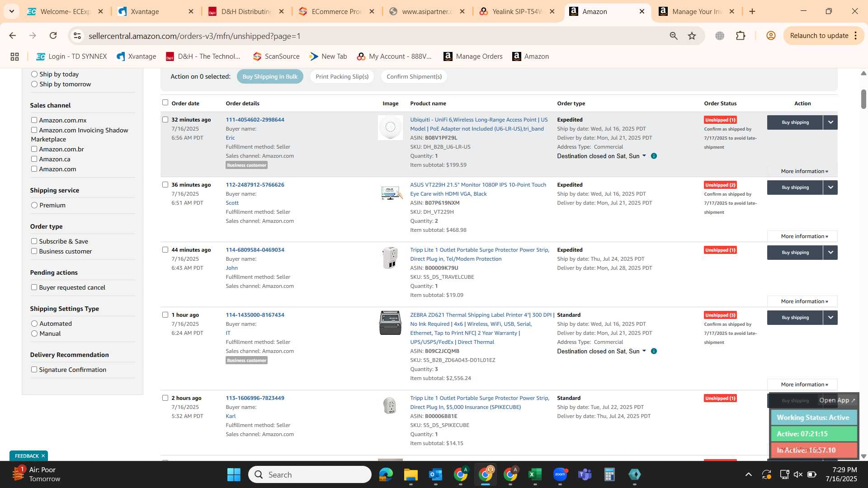Open dropdown beside Buy shipping for ZEBRA order
This screenshot has width=868, height=488.
tap(830, 318)
